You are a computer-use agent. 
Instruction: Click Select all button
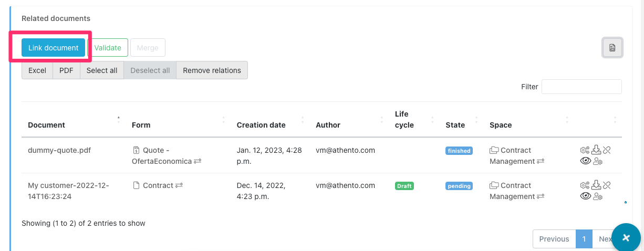click(x=102, y=70)
